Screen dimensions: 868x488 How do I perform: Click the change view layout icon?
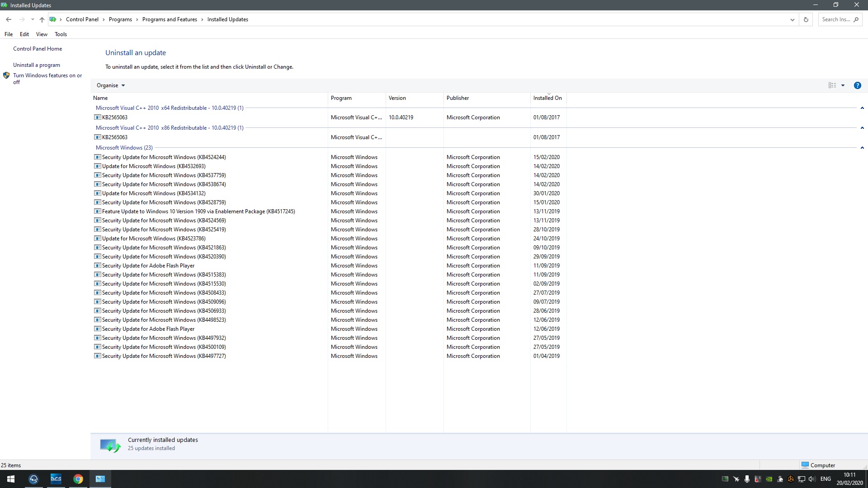point(832,85)
